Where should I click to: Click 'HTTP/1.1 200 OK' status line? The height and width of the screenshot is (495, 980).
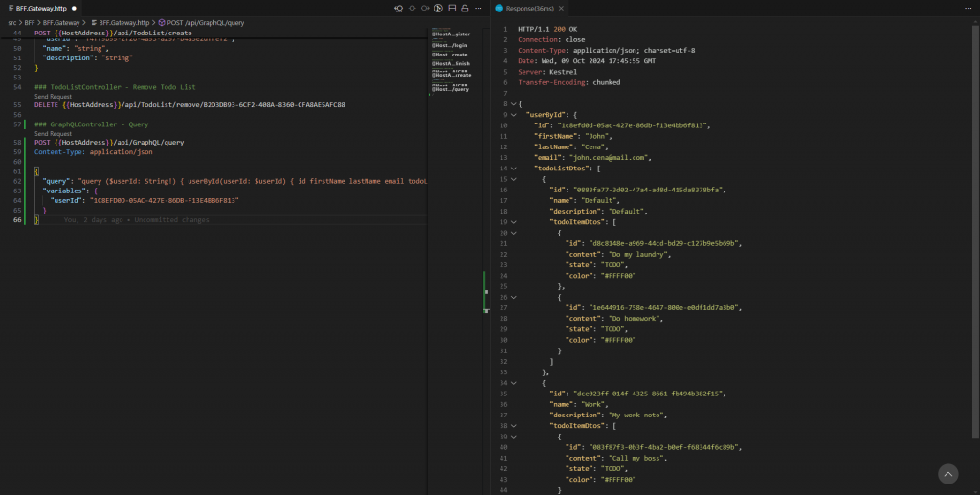point(547,30)
